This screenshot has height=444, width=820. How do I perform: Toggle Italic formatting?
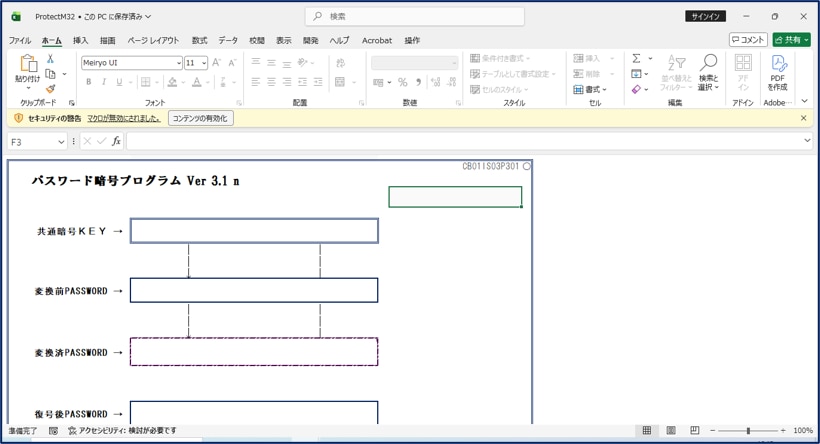[x=104, y=82]
